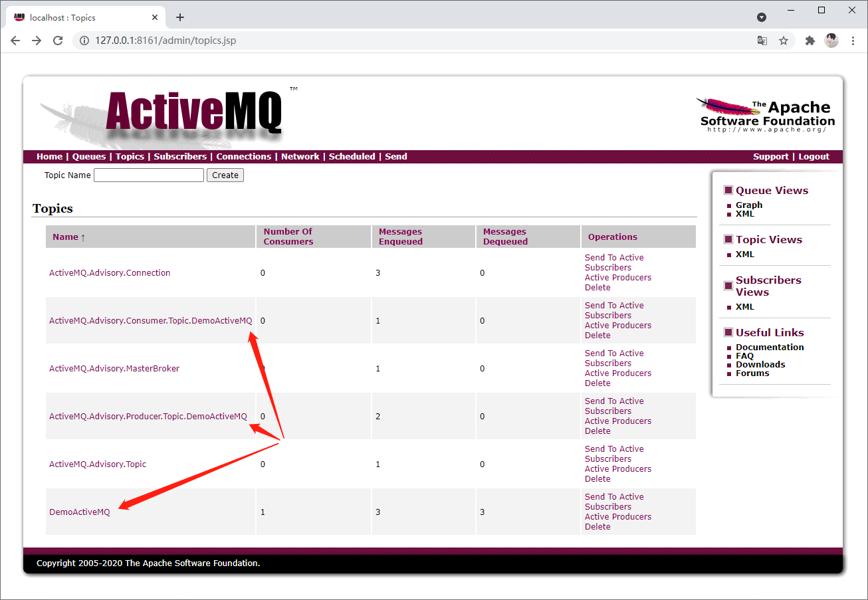The height and width of the screenshot is (600, 868).
Task: Delete the Consumer.Topic.DemoActiveMQ advisory topic
Action: click(x=597, y=336)
